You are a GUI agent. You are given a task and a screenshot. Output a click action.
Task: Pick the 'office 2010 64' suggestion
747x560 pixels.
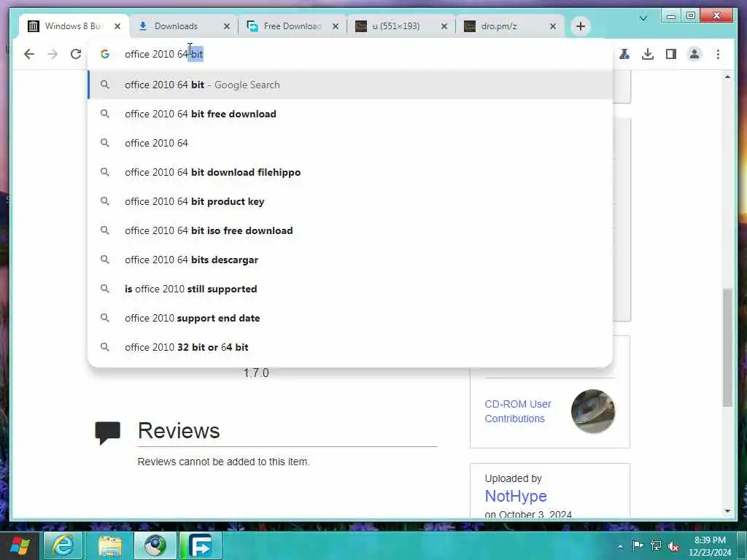tap(350, 143)
